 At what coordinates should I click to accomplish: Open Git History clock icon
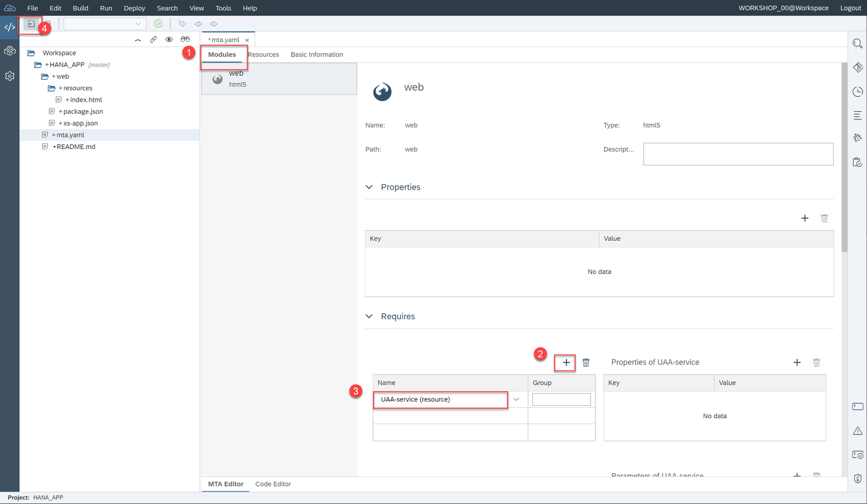[x=858, y=92]
